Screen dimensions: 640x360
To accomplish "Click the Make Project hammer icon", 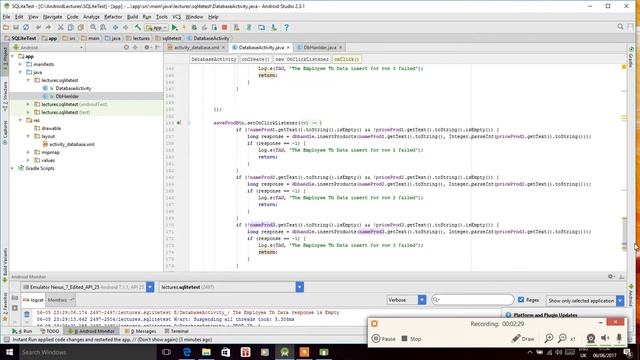I will tap(138, 27).
